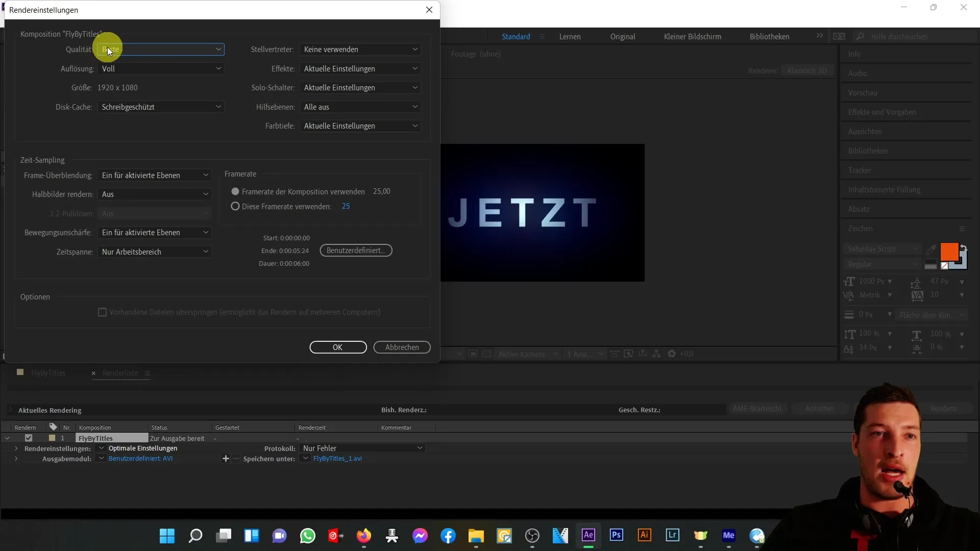Viewport: 980px width, 551px height.
Task: Confirm render settings with OK
Action: point(338,347)
